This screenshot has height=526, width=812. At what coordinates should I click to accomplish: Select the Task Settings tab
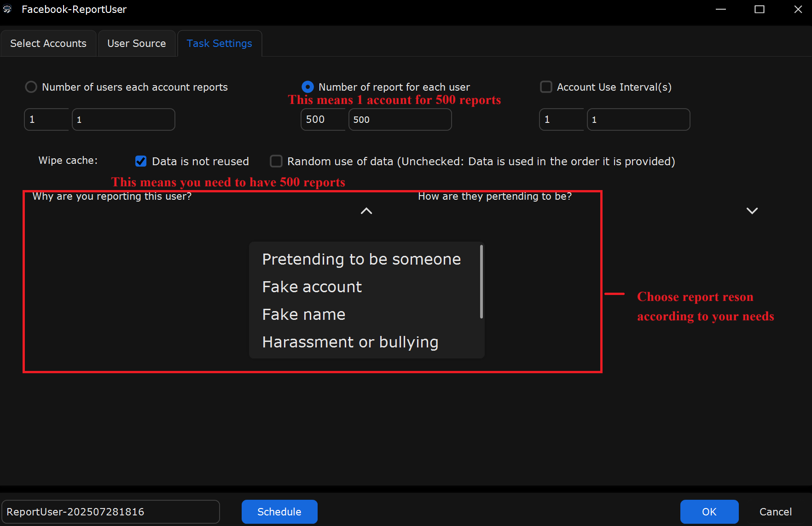pyautogui.click(x=220, y=43)
